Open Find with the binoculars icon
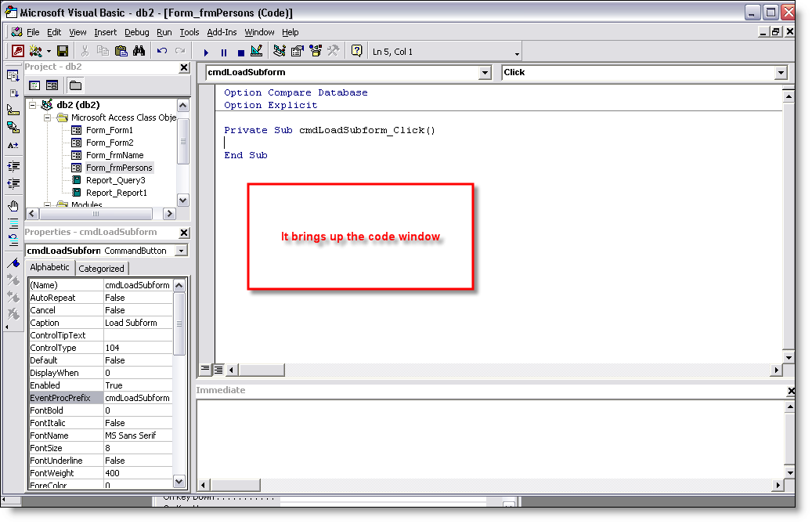812x524 pixels. tap(139, 51)
